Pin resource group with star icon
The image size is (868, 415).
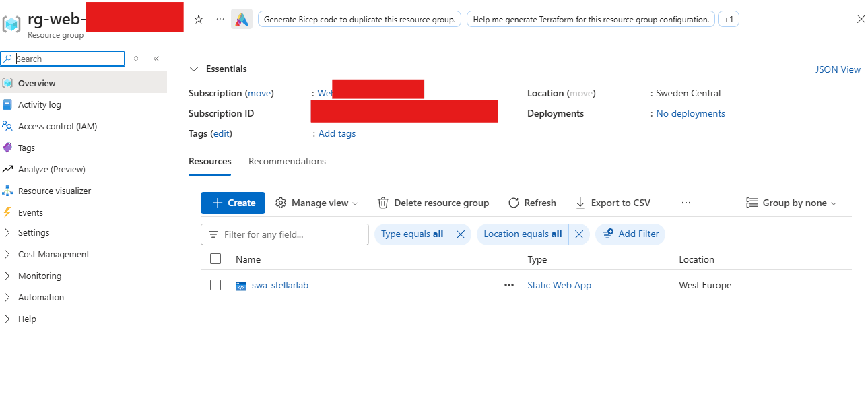199,20
